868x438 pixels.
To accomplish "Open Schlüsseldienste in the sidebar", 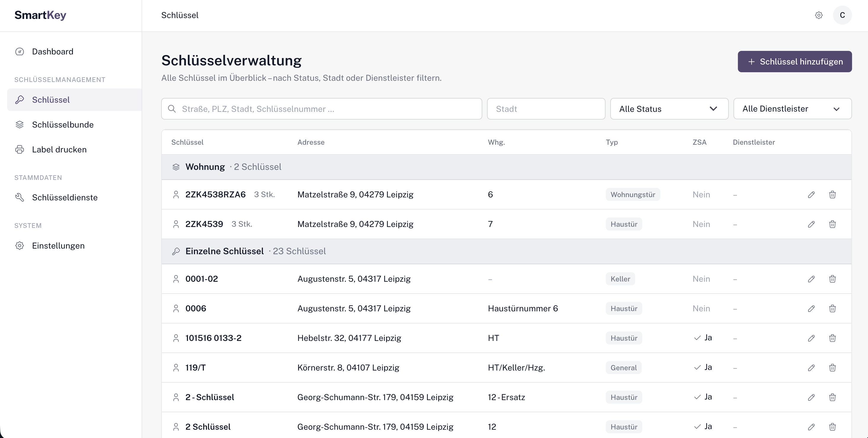I will pos(74,197).
